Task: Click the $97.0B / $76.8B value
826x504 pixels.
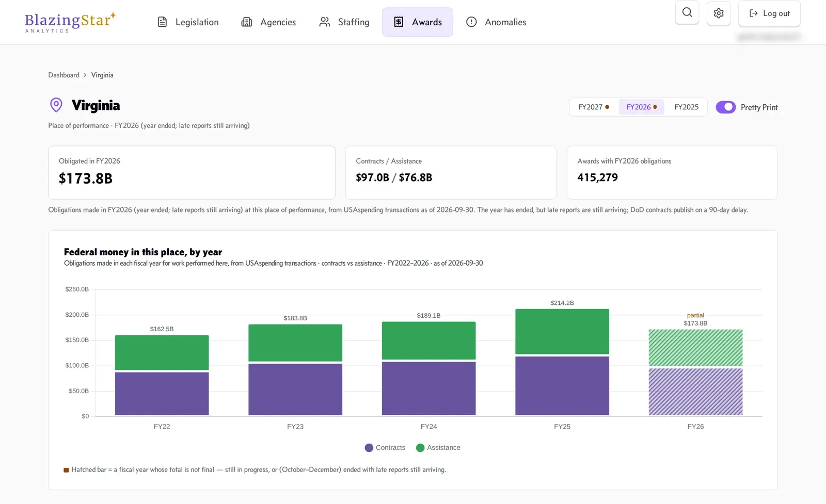Action: tap(394, 177)
